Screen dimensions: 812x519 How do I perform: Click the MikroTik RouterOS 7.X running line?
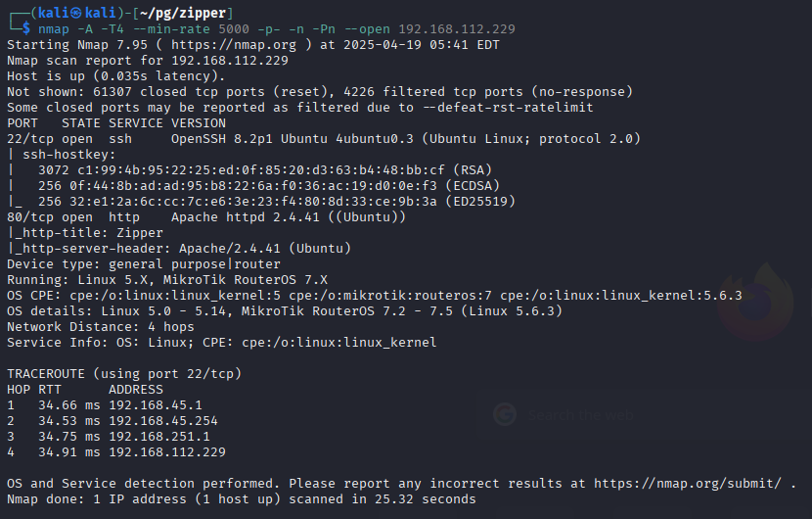coord(166,280)
